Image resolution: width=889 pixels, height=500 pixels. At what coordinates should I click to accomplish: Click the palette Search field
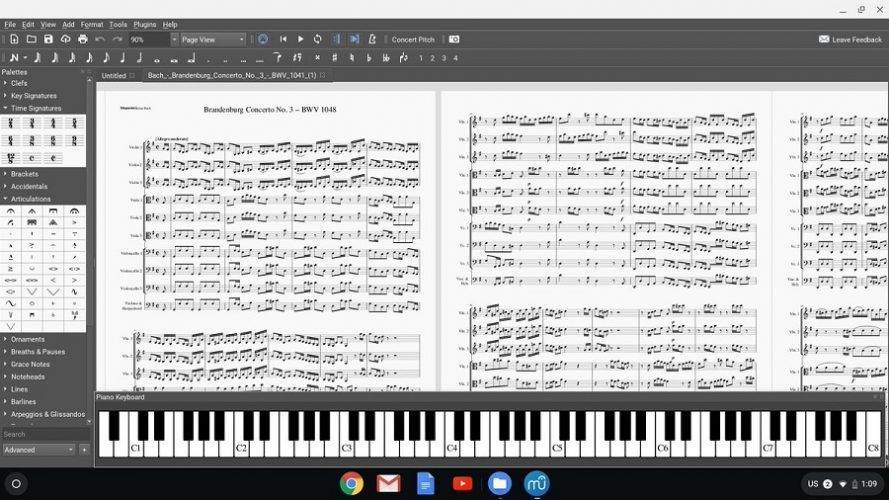(x=40, y=434)
